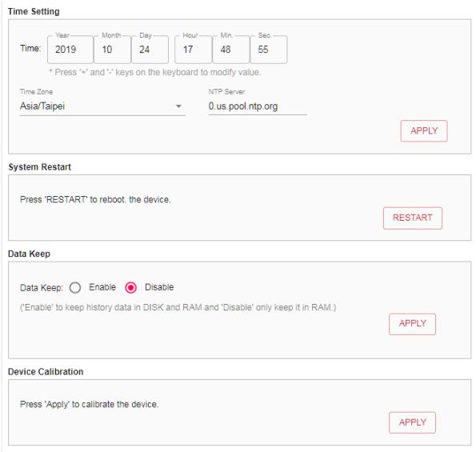Select the Sec. field showing 55
Viewport: 476px width, 452px height.
[269, 50]
